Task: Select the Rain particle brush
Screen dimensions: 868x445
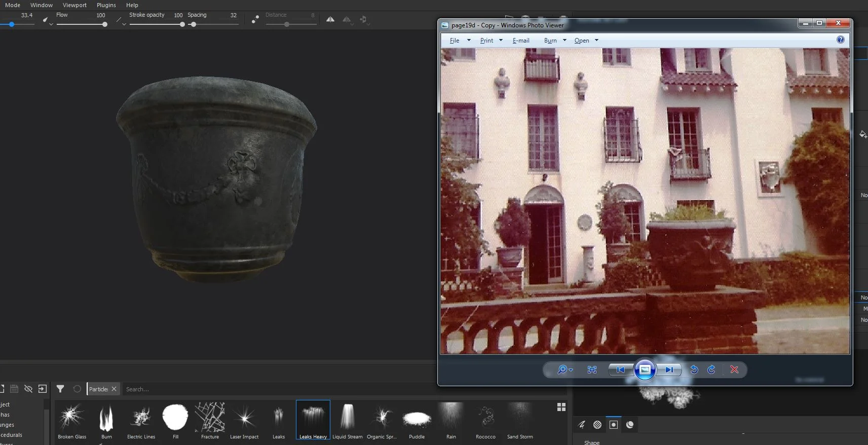Action: click(x=451, y=420)
